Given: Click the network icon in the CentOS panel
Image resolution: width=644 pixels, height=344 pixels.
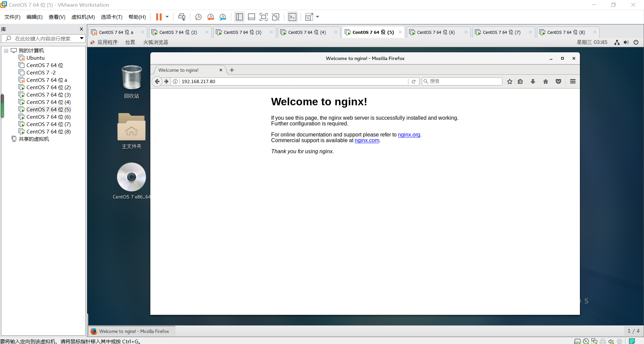Looking at the screenshot, I should pos(617,42).
